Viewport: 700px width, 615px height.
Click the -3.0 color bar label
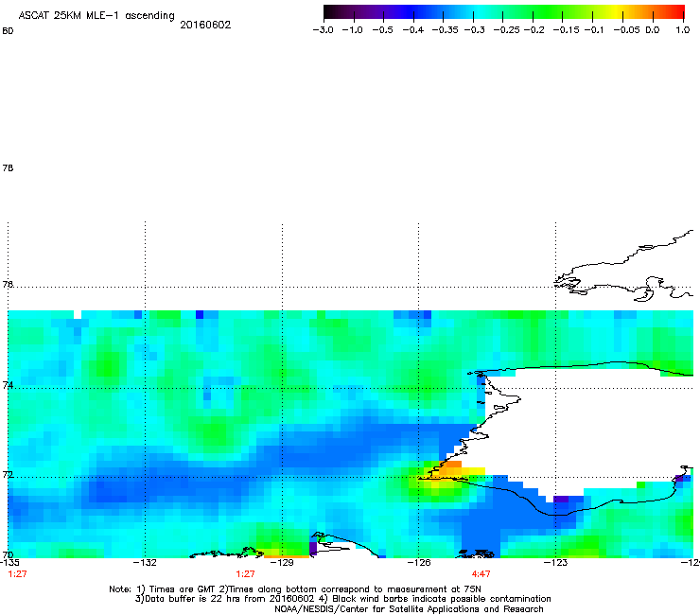[323, 30]
